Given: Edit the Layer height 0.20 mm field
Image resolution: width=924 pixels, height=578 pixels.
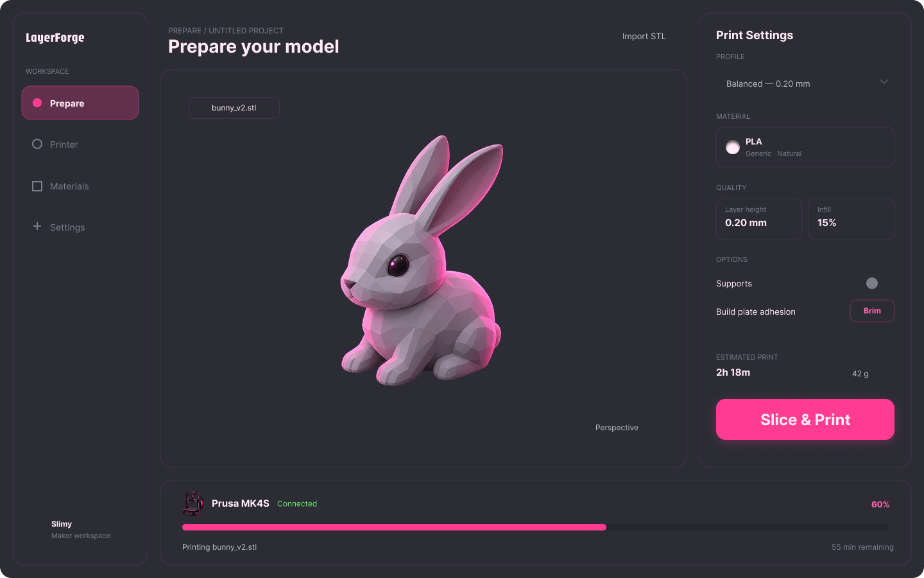Looking at the screenshot, I should pos(759,219).
